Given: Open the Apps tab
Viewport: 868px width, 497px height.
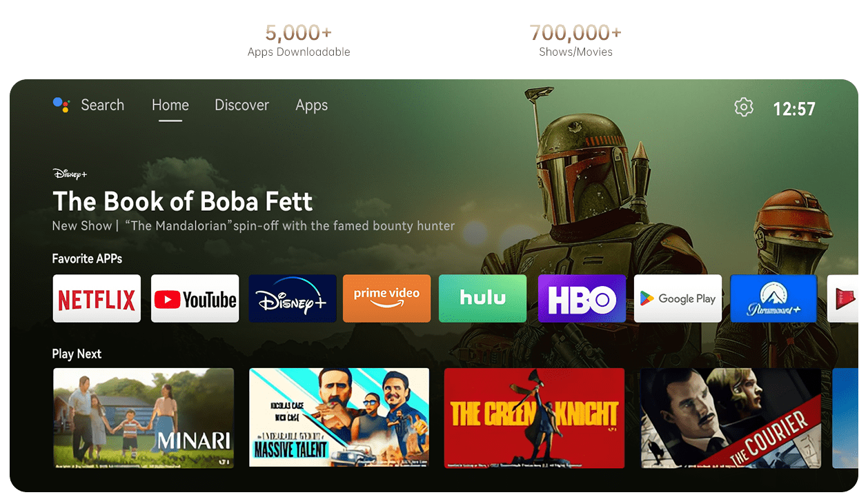Looking at the screenshot, I should coord(312,105).
